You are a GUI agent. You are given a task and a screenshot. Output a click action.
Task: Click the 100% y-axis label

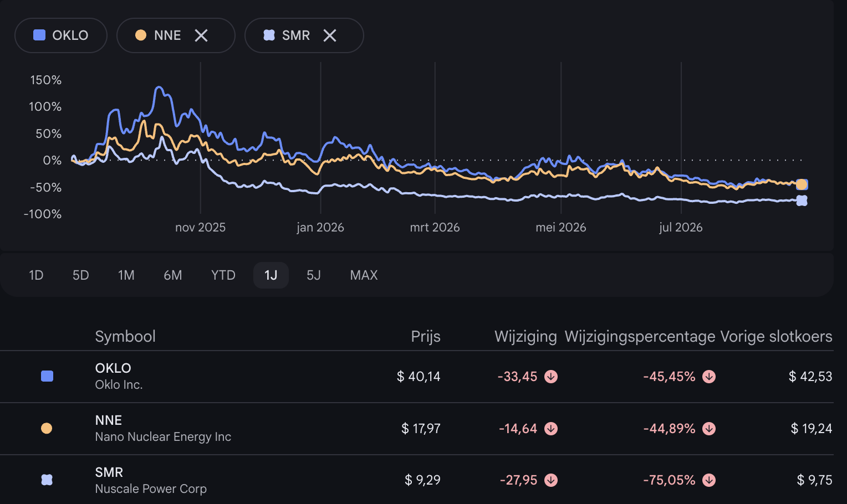click(45, 107)
